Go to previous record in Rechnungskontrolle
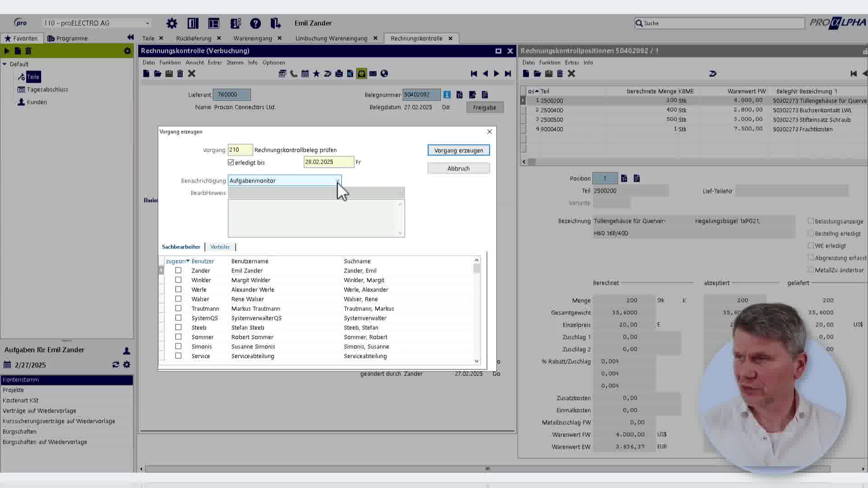868x488 pixels. [485, 74]
